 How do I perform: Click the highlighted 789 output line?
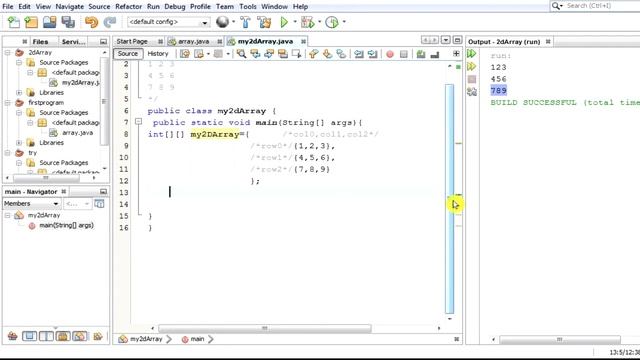click(x=499, y=91)
